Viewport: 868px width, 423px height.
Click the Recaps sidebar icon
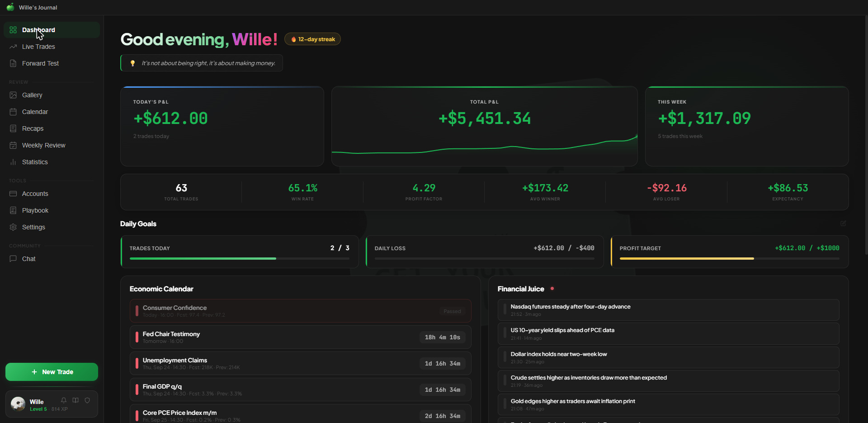pyautogui.click(x=13, y=128)
